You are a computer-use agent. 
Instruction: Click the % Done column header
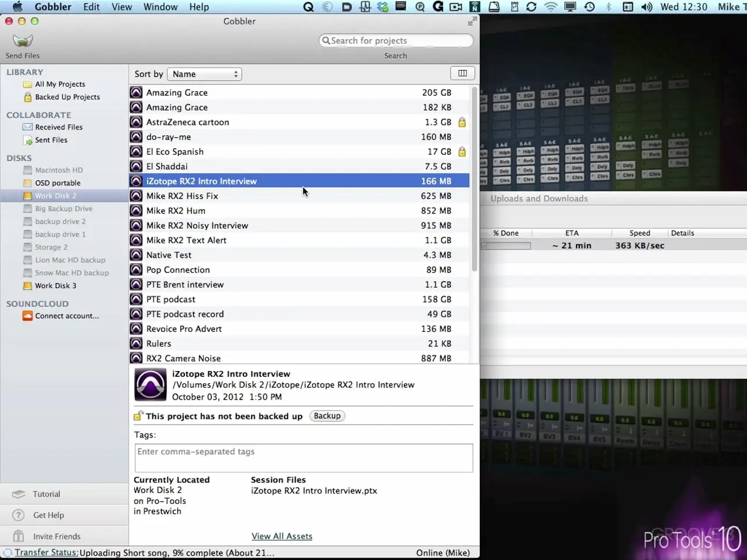pos(505,233)
